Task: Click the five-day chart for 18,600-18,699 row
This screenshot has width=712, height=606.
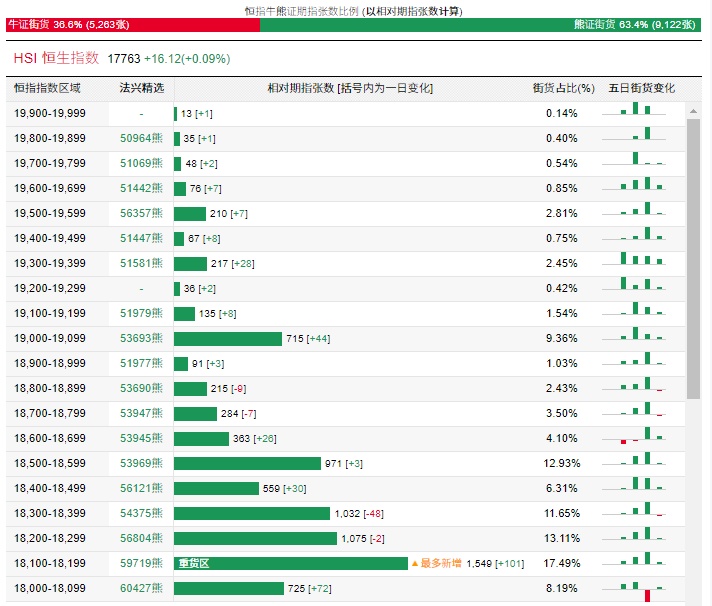Action: tap(641, 438)
